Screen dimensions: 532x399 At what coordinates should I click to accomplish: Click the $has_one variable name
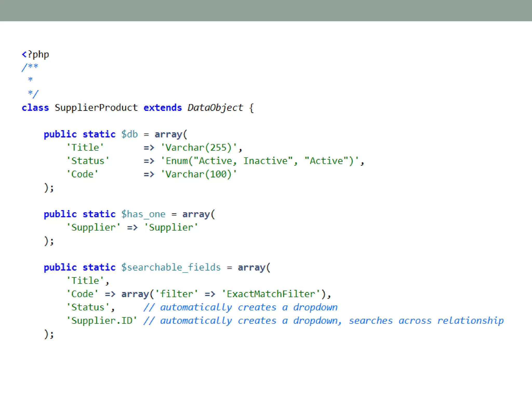(143, 214)
